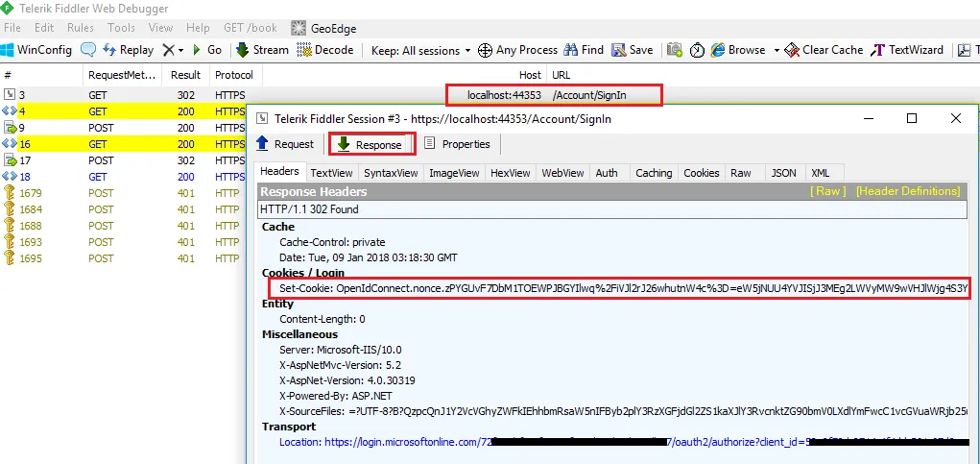Click the Stream toolbar button
The height and width of the screenshot is (464, 980).
(262, 50)
